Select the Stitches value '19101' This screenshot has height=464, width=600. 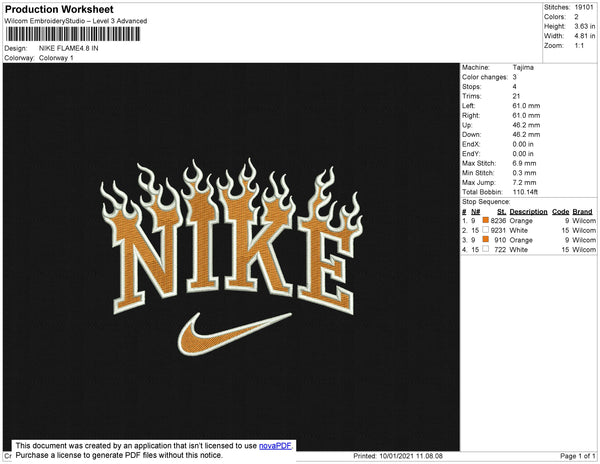tap(584, 7)
